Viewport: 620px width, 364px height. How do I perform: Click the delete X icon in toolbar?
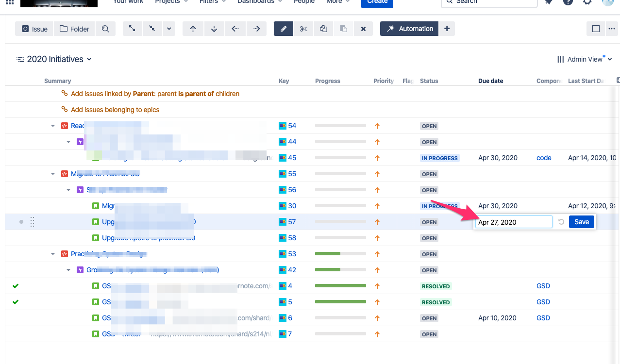click(x=363, y=29)
